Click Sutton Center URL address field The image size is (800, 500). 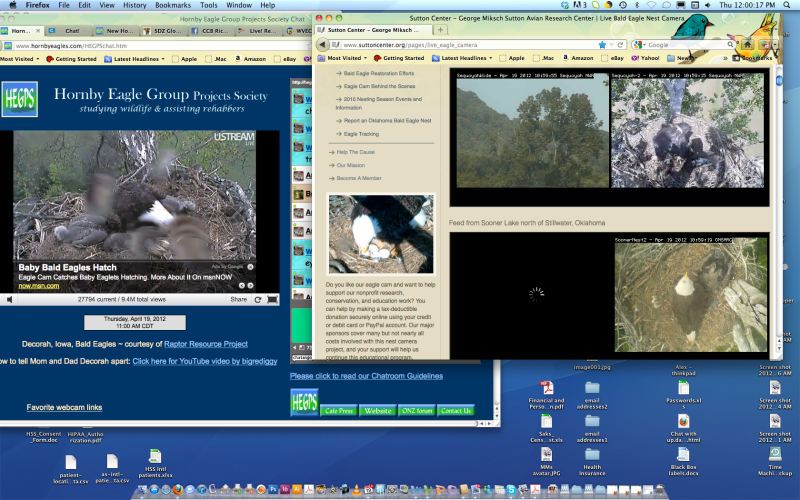tap(469, 45)
